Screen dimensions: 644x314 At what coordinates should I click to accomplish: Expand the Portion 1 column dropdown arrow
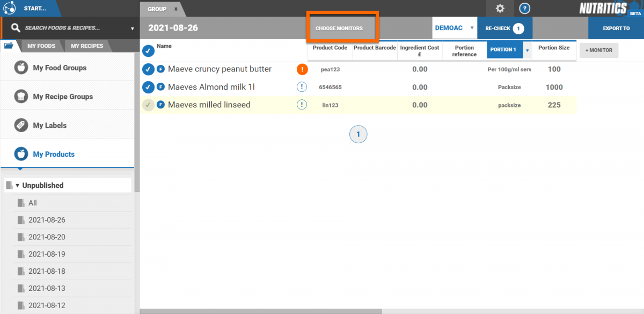click(x=527, y=50)
